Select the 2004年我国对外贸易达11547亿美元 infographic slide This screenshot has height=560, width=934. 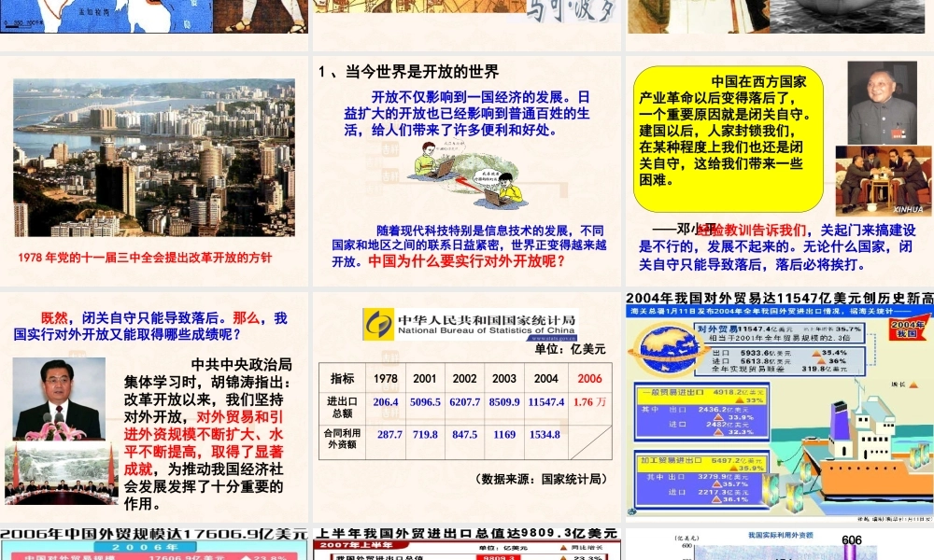pyautogui.click(x=780, y=407)
